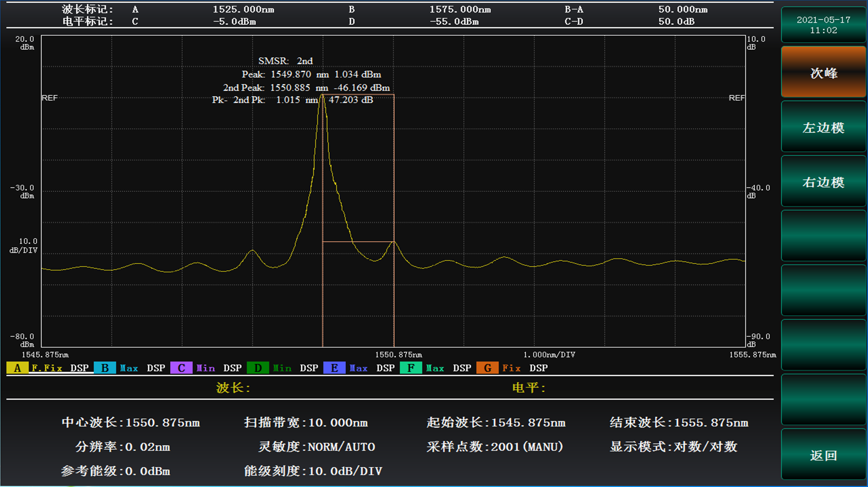Screen dimensions: 868x487
Task: Click the date and time display
Action: (x=823, y=25)
